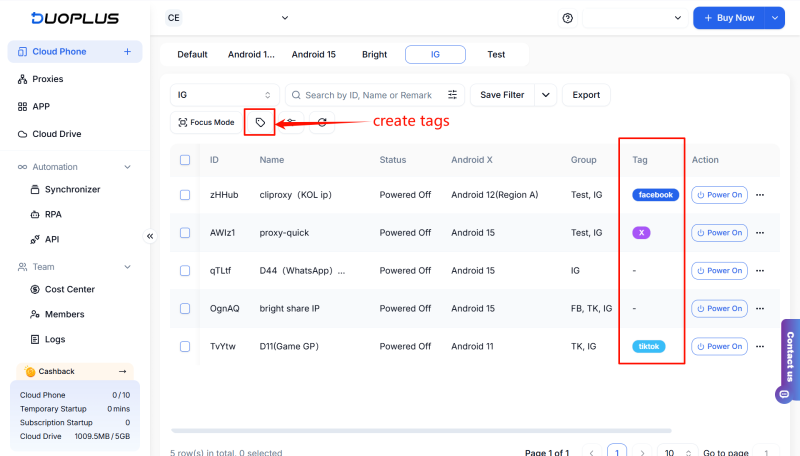This screenshot has width=800, height=456.
Task: Click the search by ID input field
Action: point(370,95)
